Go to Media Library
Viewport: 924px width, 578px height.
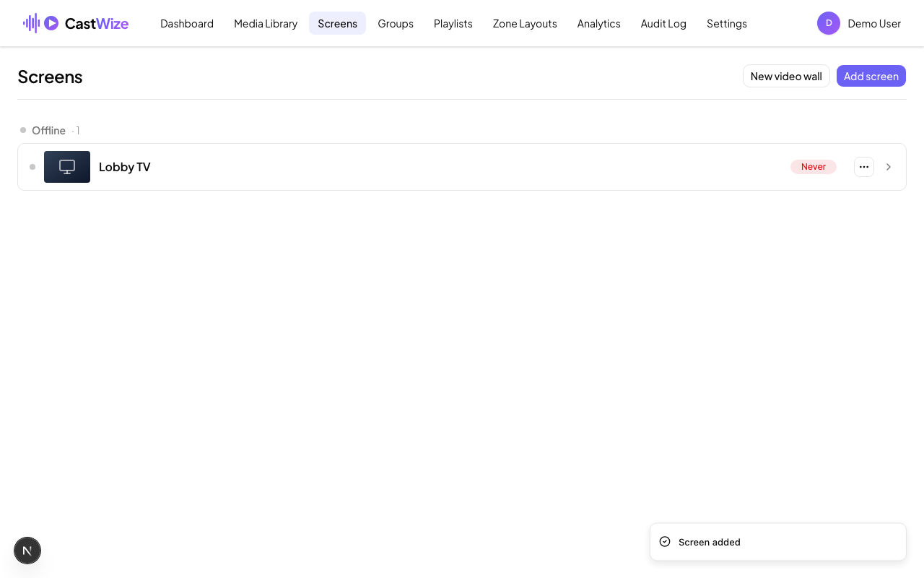pos(266,23)
